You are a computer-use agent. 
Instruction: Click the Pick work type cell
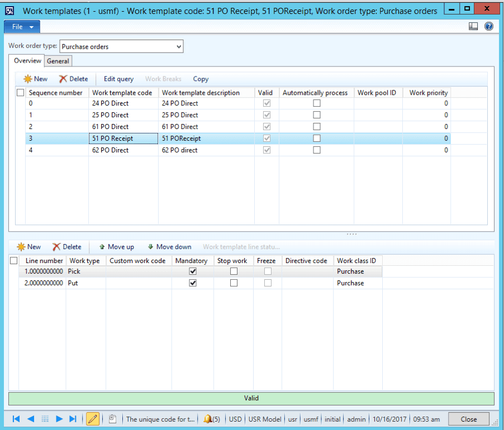click(x=86, y=271)
